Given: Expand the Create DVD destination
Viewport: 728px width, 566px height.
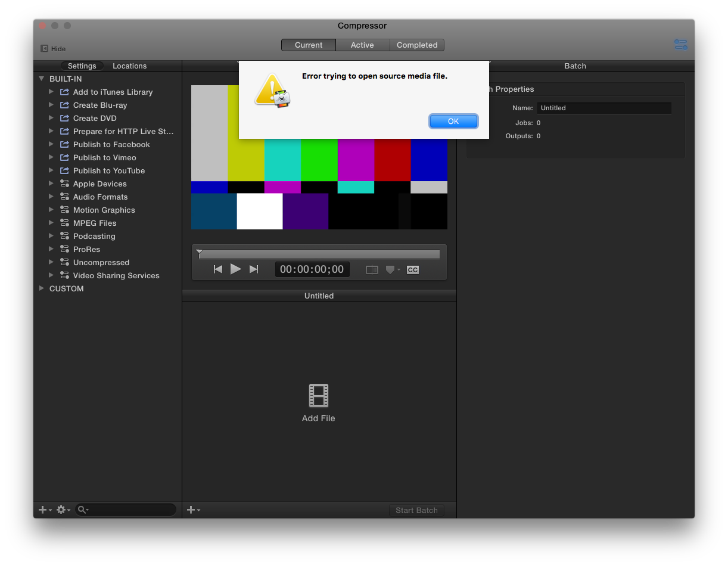Looking at the screenshot, I should pyautogui.click(x=51, y=118).
